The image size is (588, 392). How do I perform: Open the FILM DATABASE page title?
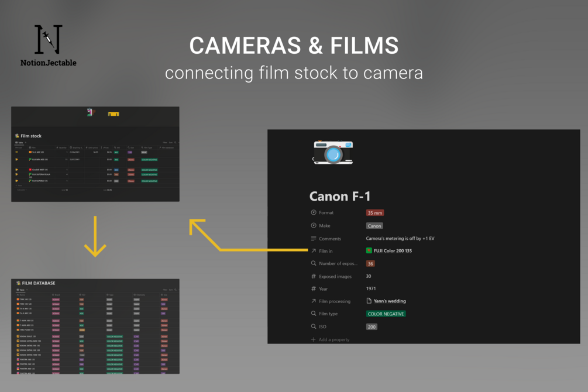tap(38, 283)
